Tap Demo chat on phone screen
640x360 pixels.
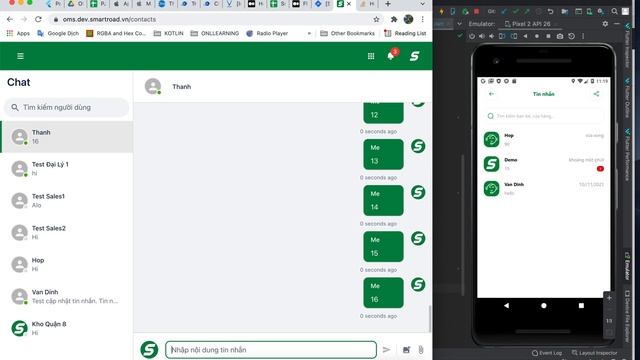543,164
